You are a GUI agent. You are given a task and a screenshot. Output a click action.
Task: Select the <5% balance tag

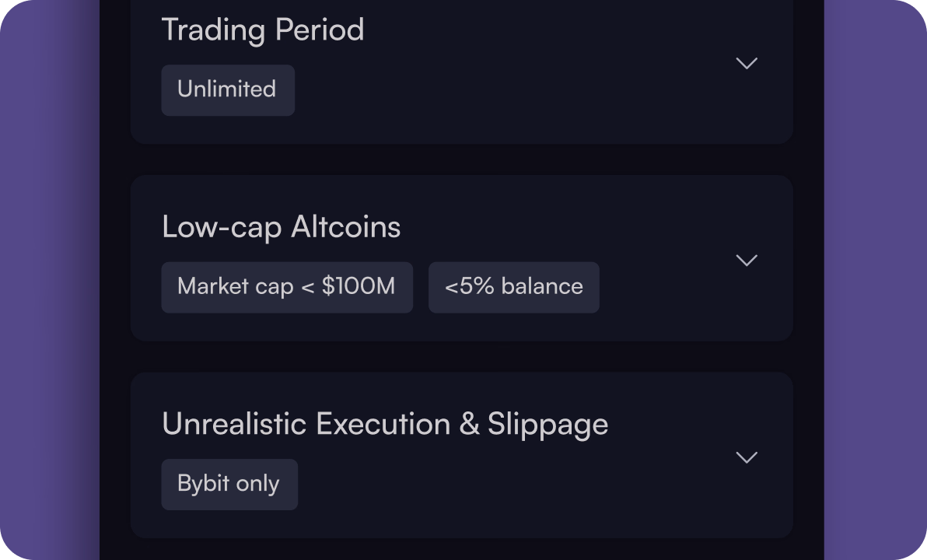coord(513,287)
